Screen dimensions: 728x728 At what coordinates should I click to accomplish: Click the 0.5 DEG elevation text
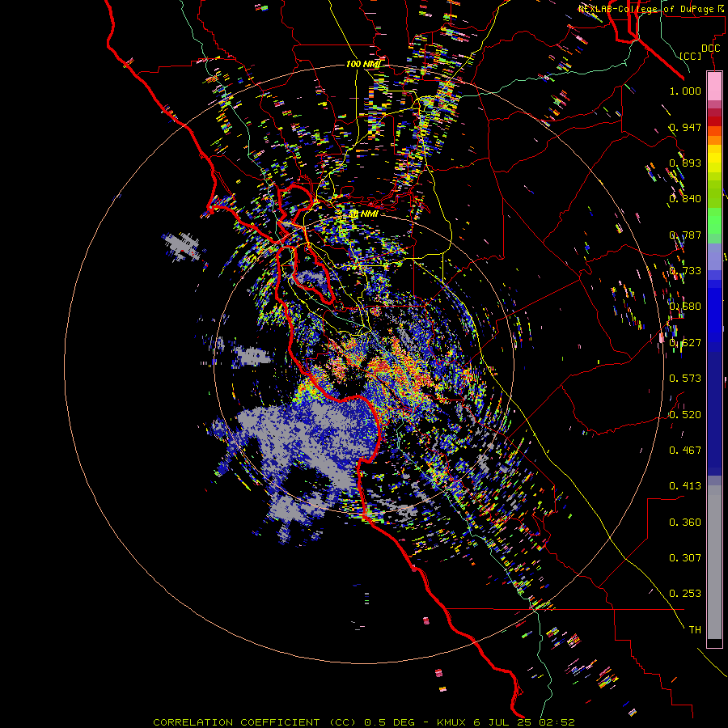389,722
